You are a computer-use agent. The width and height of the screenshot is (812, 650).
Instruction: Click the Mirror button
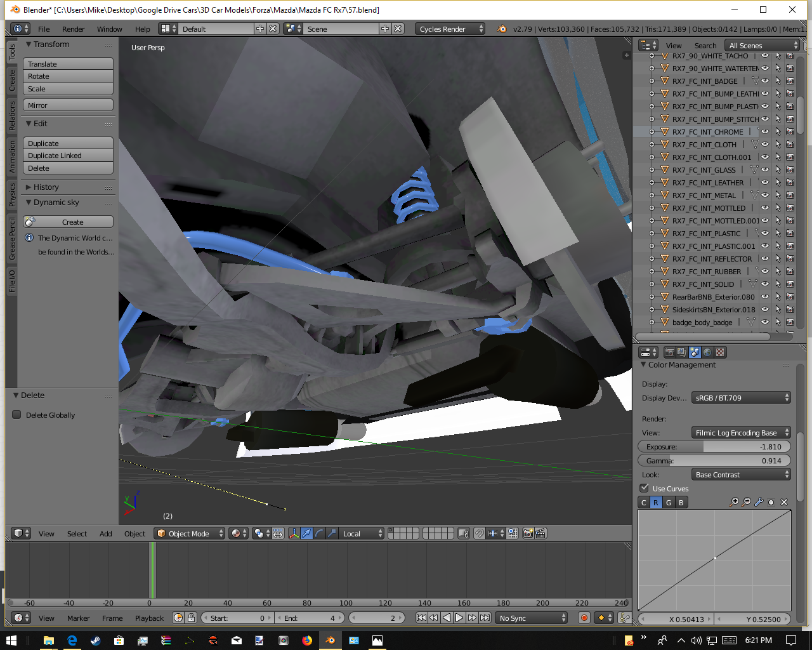(68, 105)
